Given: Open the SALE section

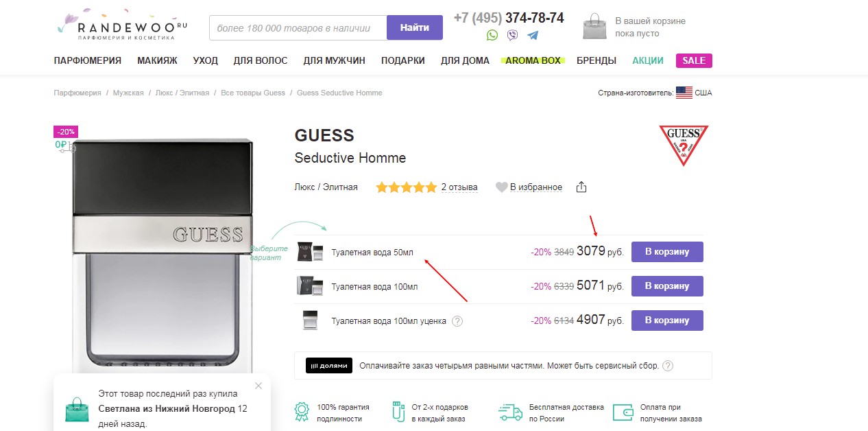Looking at the screenshot, I should (x=694, y=60).
